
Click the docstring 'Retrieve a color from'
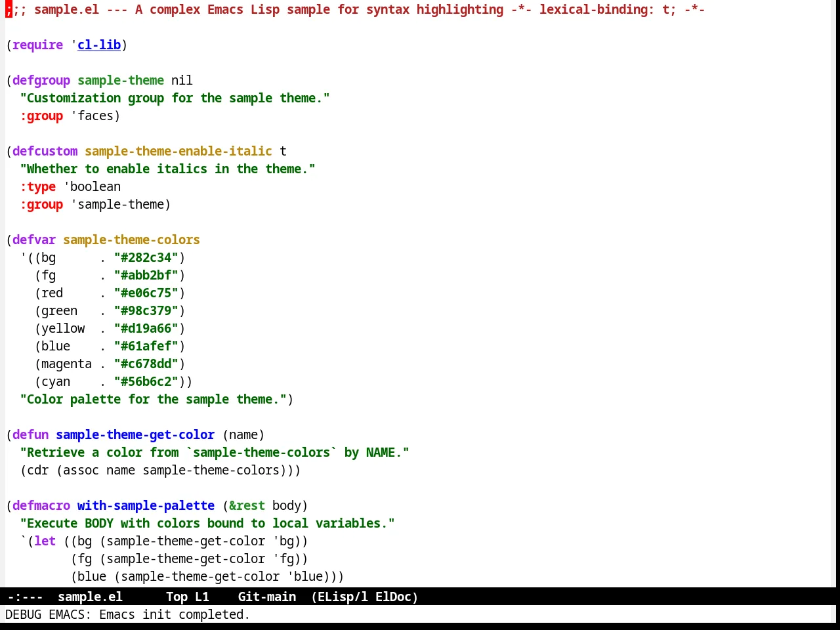pyautogui.click(x=215, y=452)
